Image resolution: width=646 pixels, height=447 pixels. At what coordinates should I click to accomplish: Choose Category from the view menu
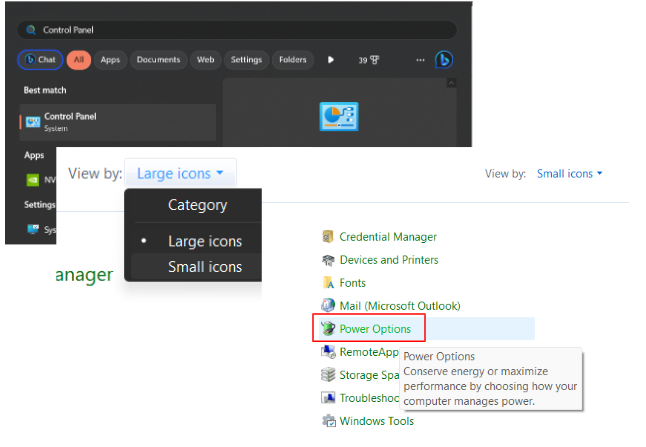coord(197,205)
